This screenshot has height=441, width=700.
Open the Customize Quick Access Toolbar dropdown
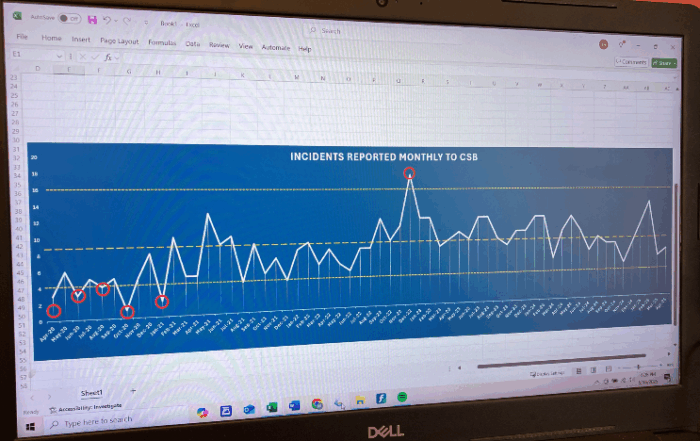pos(146,22)
